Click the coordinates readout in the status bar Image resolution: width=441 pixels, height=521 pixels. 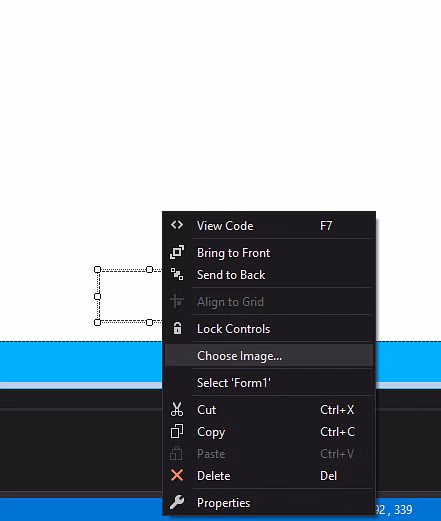pos(393,510)
